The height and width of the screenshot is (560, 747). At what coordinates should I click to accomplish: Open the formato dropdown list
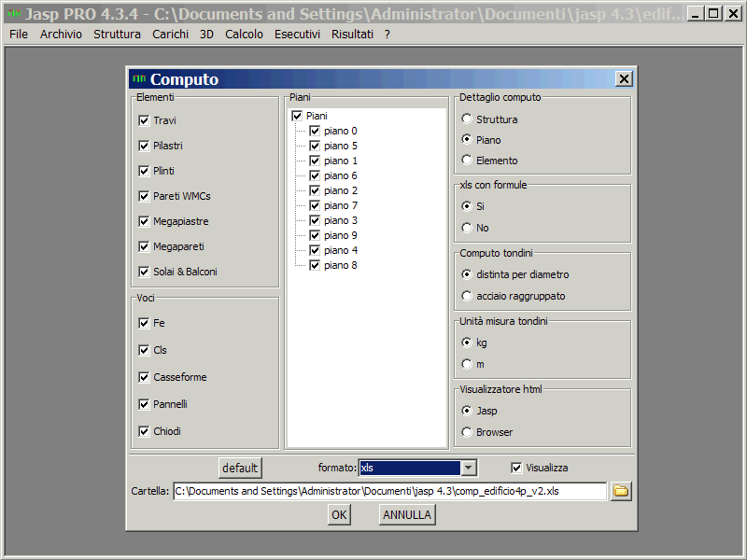coord(469,468)
